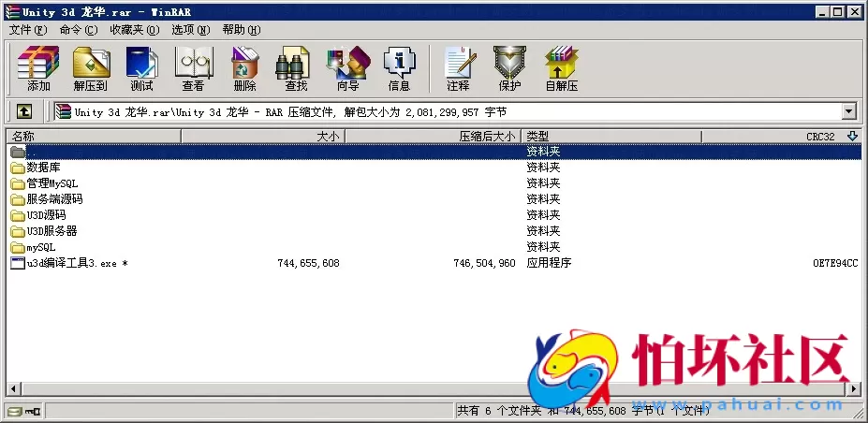Sort by 压缩后大小 column header
The height and width of the screenshot is (423, 868).
434,136
